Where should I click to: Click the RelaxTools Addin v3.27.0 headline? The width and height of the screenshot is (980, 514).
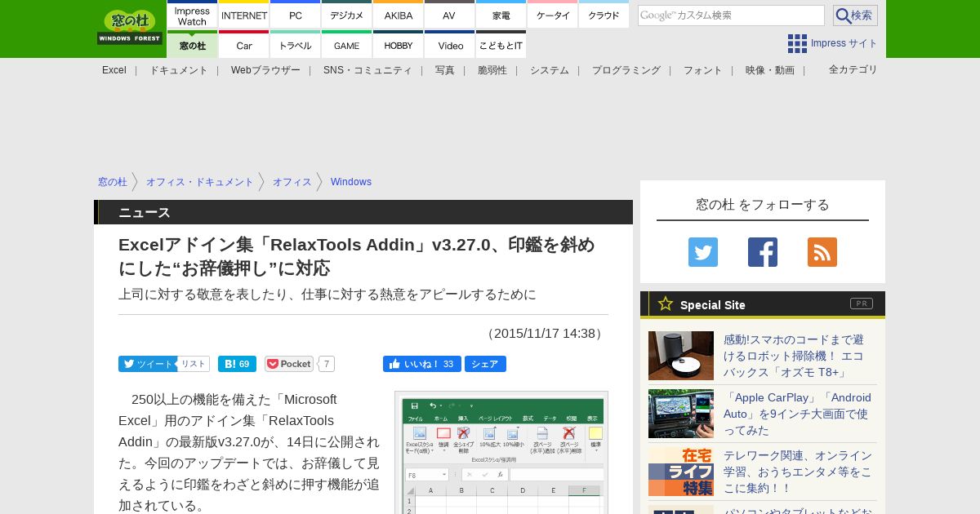point(357,256)
